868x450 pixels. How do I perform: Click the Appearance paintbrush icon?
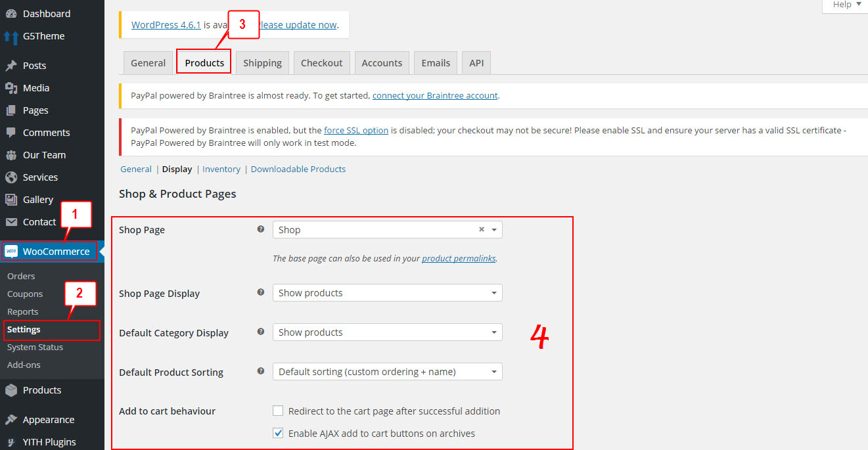coord(11,420)
